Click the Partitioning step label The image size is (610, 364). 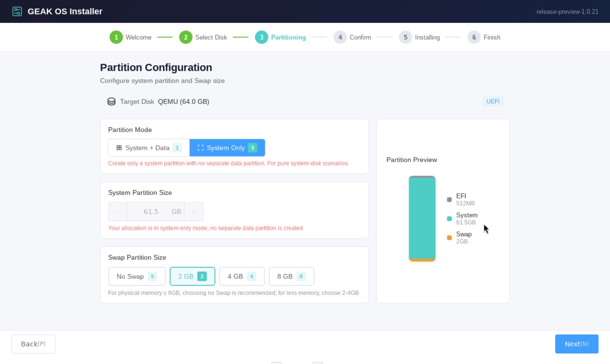tap(288, 37)
